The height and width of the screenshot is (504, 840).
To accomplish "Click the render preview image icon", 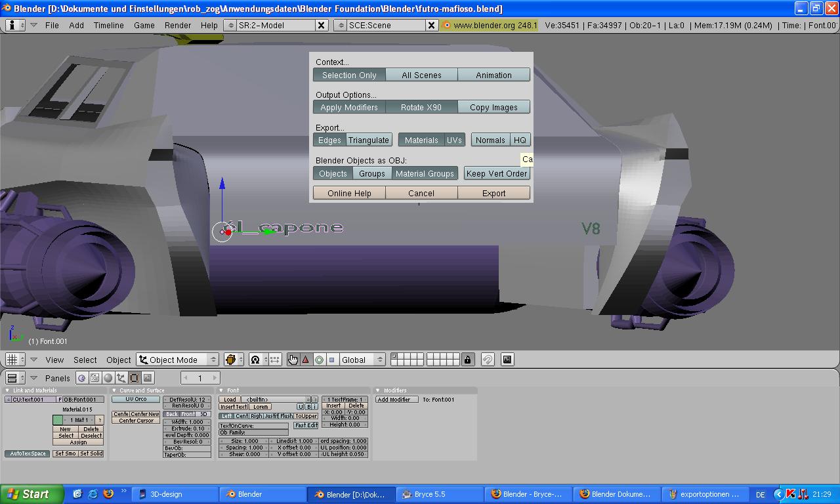I will tap(507, 360).
